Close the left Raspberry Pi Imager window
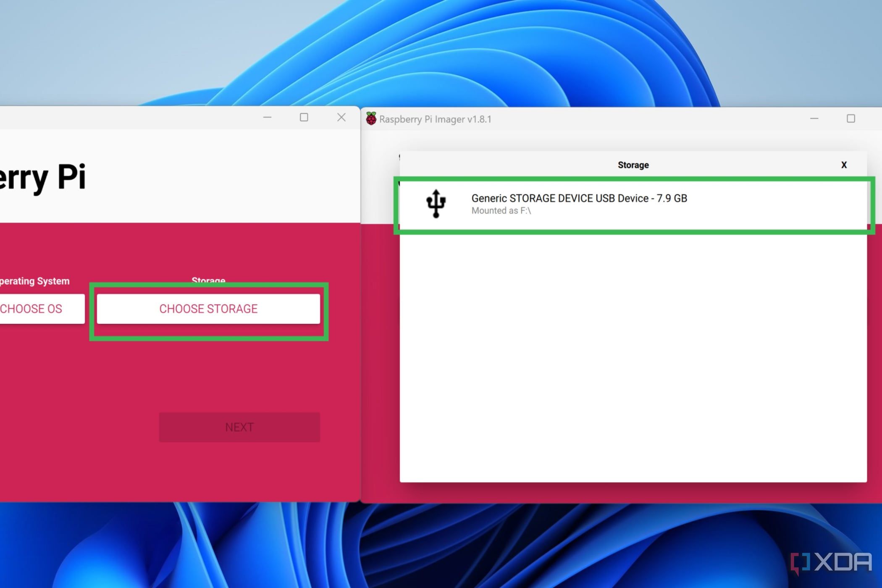 click(341, 117)
